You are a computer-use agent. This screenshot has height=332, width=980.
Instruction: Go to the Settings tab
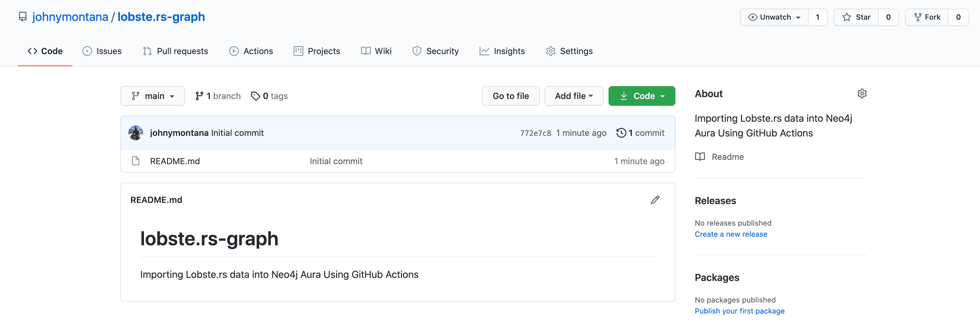pos(569,51)
